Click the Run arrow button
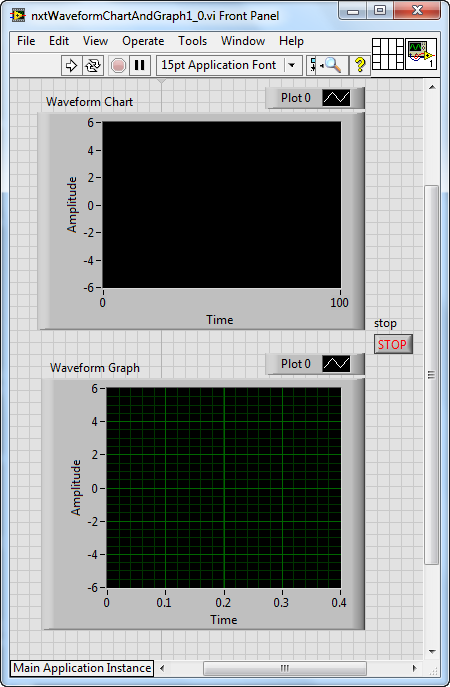Viewport: 450px width, 687px height. 71,66
